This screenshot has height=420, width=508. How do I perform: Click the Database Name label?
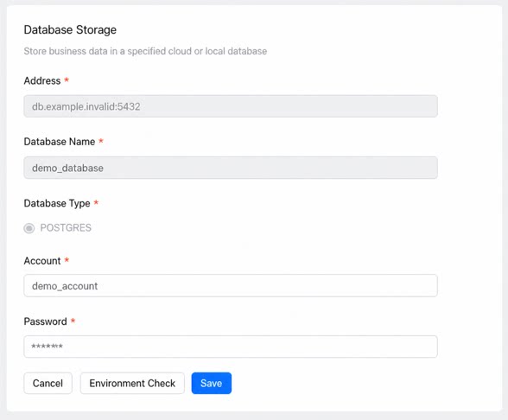60,142
